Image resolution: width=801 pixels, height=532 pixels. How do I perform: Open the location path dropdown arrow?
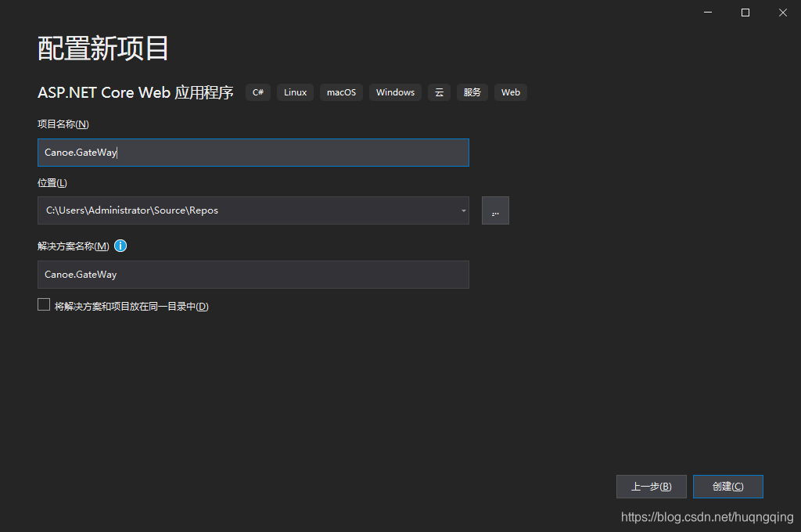click(463, 210)
